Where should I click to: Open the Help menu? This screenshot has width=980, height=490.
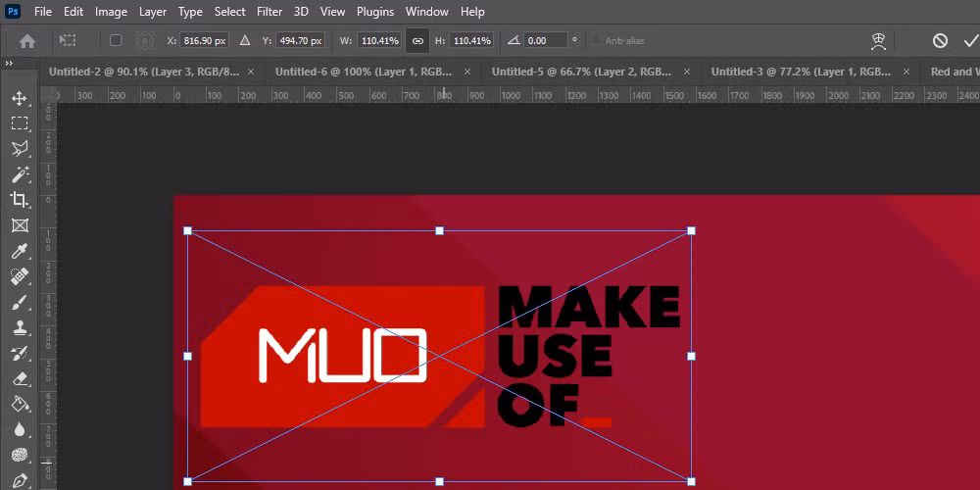coord(472,12)
